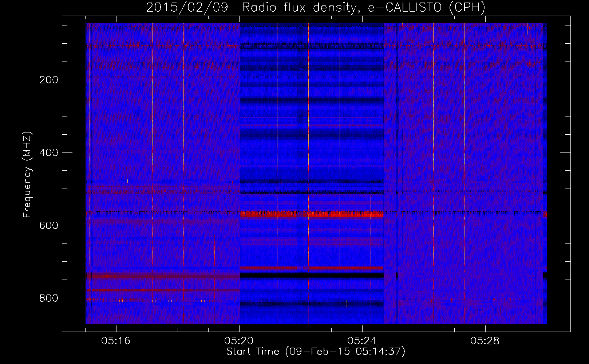The width and height of the screenshot is (589, 364).
Task: Click the plot title "2015/02/09 Radio flux density, e-CALLISTO (CPH)"
Action: pos(316,7)
